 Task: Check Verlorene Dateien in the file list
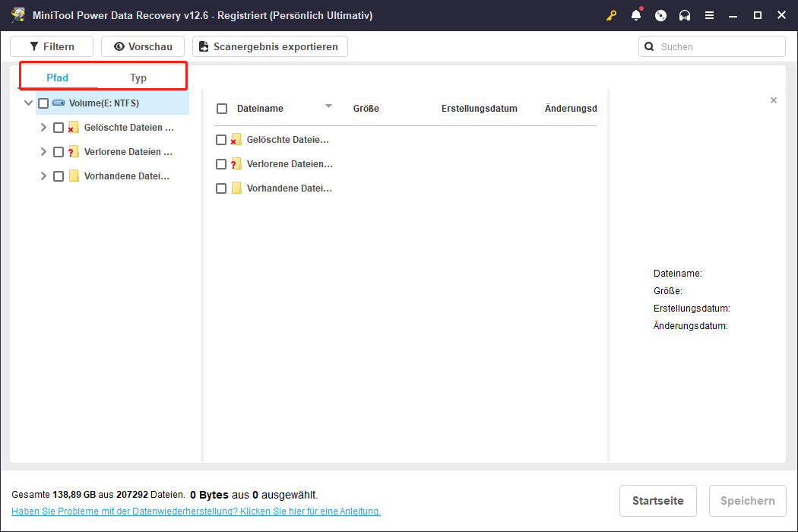(221, 164)
